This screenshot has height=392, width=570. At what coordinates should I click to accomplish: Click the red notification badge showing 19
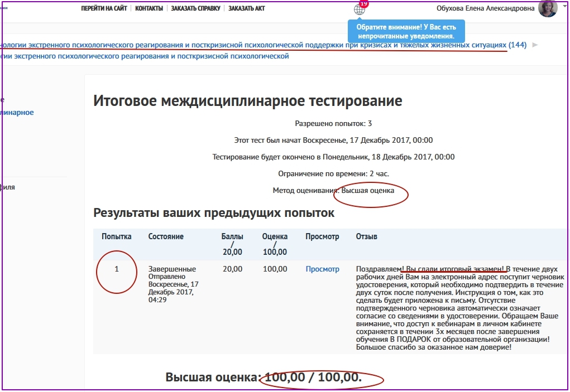(x=364, y=3)
